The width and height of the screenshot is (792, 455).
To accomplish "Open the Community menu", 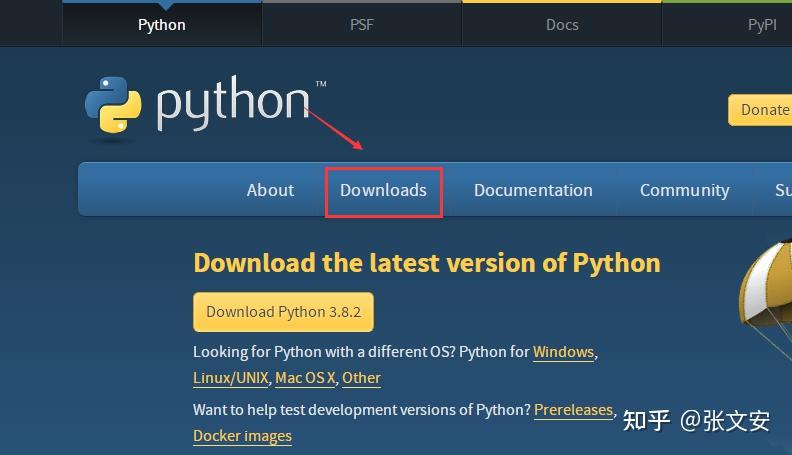I will pyautogui.click(x=685, y=190).
